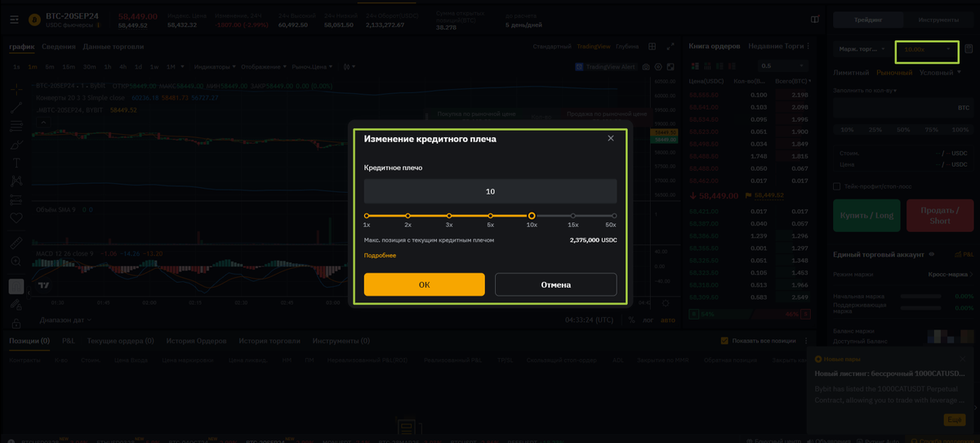Image resolution: width=980 pixels, height=443 pixels.
Task: Choose the 10% quantity shortcut
Action: pos(847,130)
